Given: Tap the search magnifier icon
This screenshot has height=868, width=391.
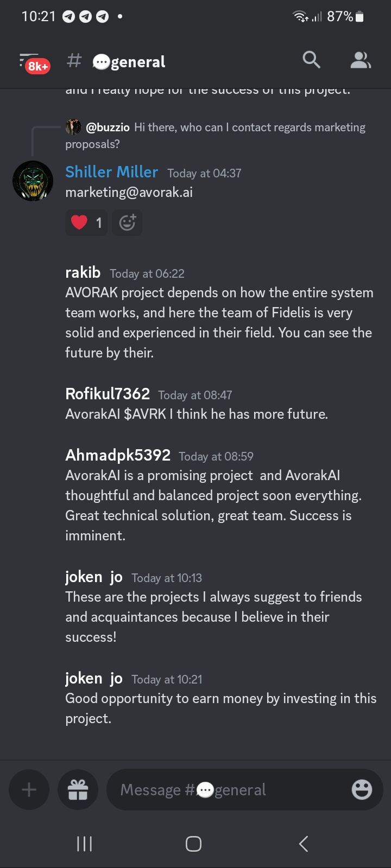Looking at the screenshot, I should 311,60.
